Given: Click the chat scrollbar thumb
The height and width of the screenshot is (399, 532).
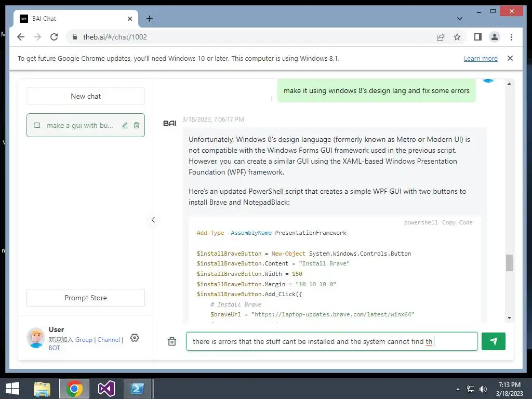Looking at the screenshot, I should (509, 262).
